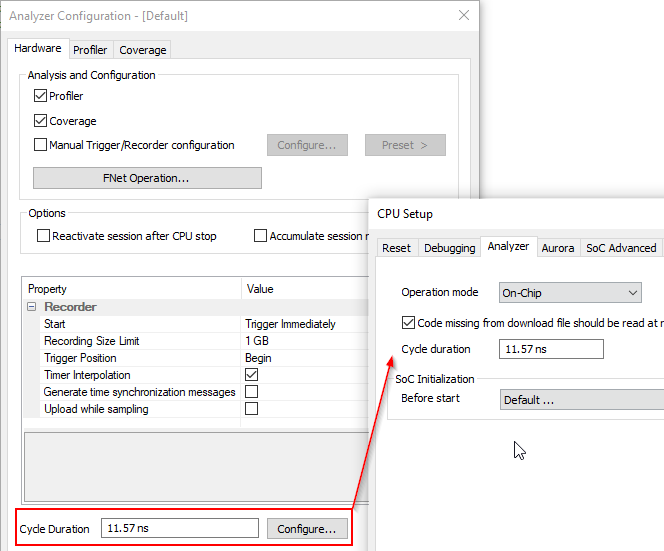Screen dimensions: 664x551
Task: Open the SoC Advanced tab
Action: [621, 248]
